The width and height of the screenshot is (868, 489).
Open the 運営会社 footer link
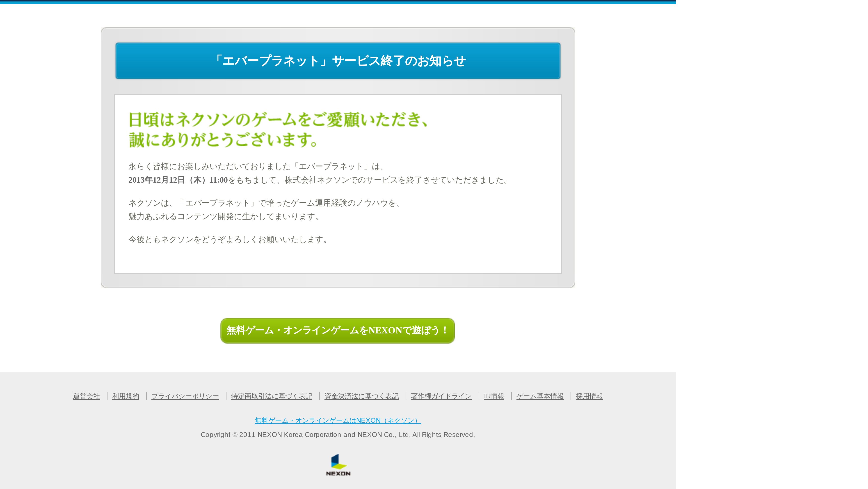pos(86,396)
